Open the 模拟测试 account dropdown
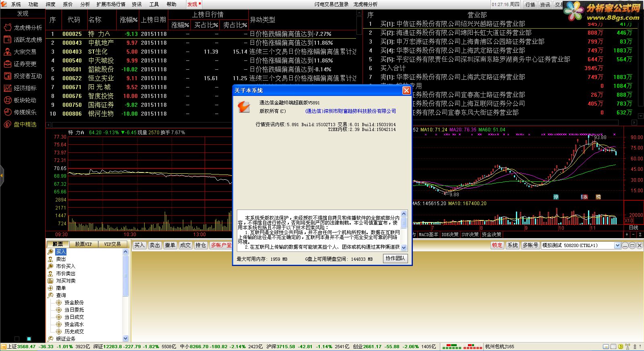 pyautogui.click(x=617, y=245)
